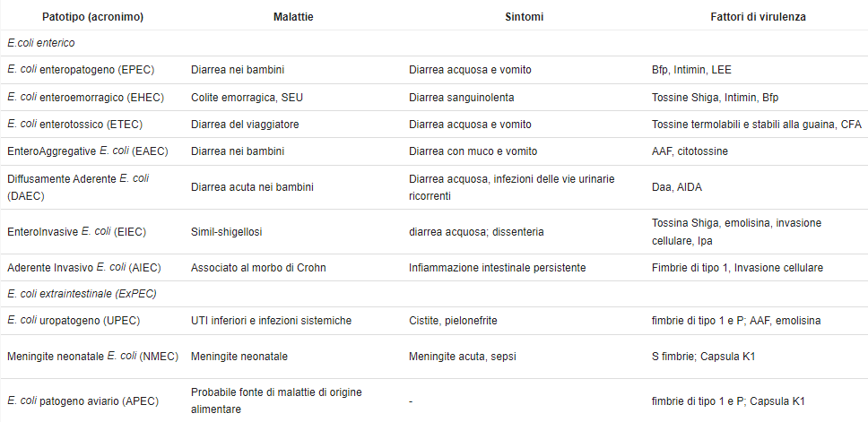This screenshot has height=422, width=868.
Task: Click the 'Cistite, pielonefrite' symptoms cell
Action: click(453, 321)
